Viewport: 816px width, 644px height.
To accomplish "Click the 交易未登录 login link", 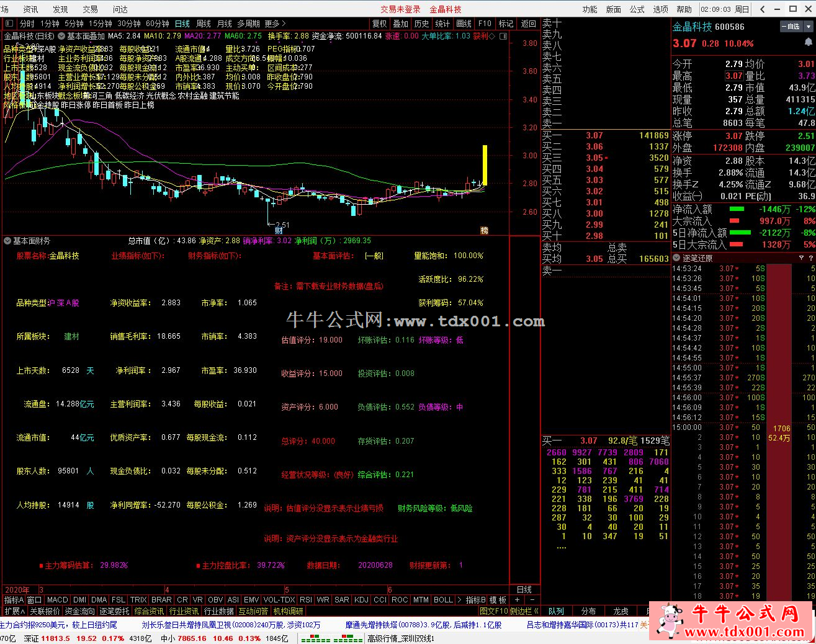I will [400, 9].
